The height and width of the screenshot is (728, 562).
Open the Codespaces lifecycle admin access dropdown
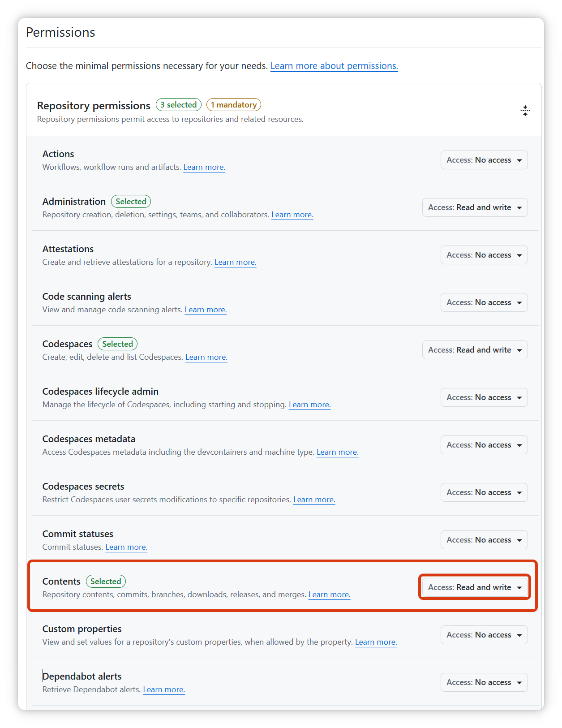point(484,397)
